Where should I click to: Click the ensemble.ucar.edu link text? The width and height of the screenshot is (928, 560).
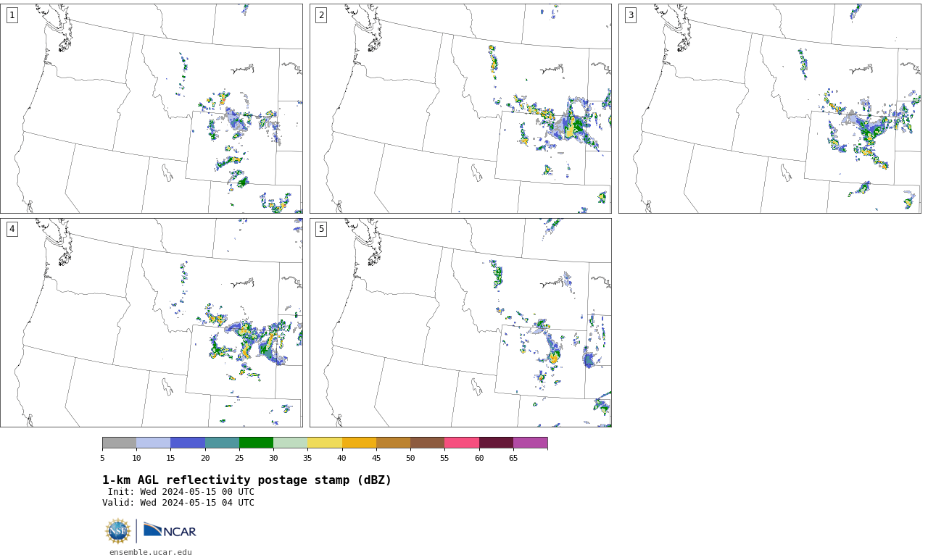pyautogui.click(x=151, y=552)
